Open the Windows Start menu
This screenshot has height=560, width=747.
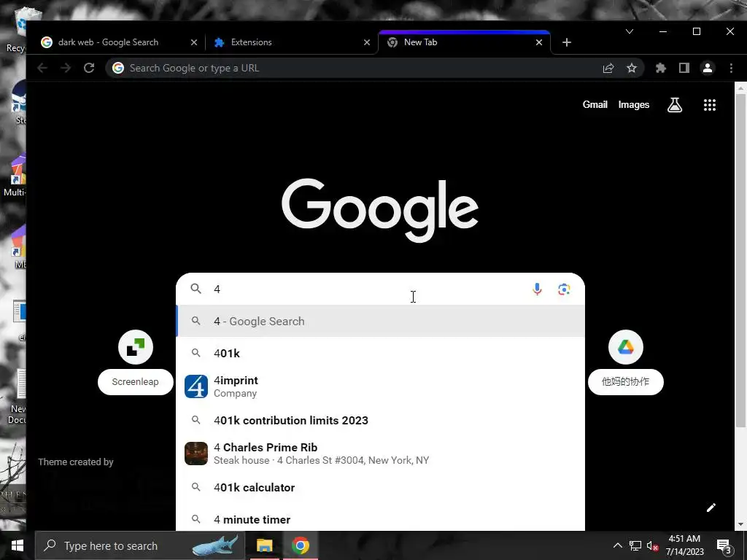[x=18, y=545]
